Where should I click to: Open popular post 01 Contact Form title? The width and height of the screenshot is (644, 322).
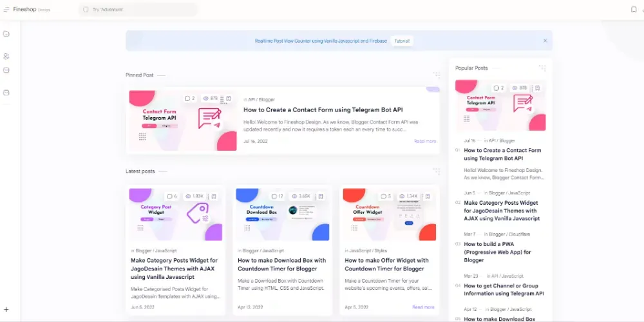tap(503, 155)
